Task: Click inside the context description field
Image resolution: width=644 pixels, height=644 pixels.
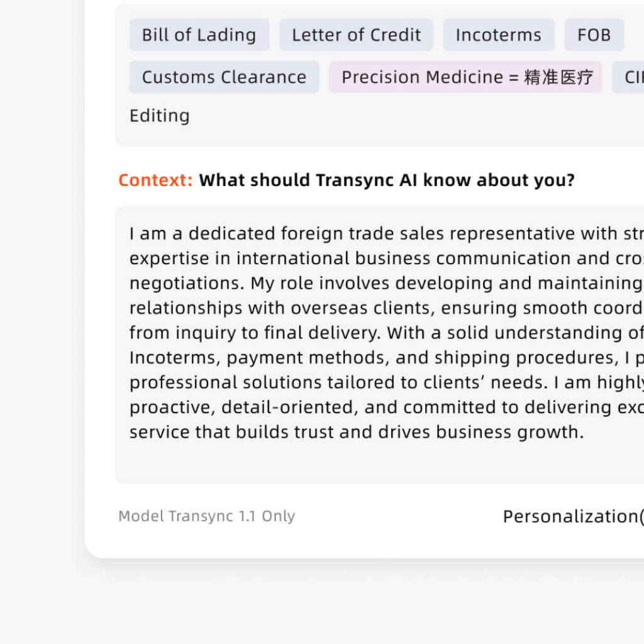Action: coord(377,333)
